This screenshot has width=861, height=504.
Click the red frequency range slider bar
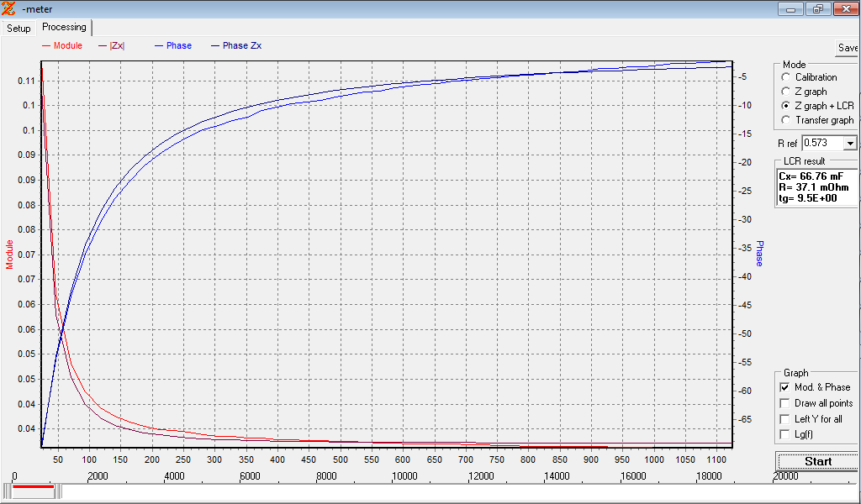pyautogui.click(x=34, y=486)
